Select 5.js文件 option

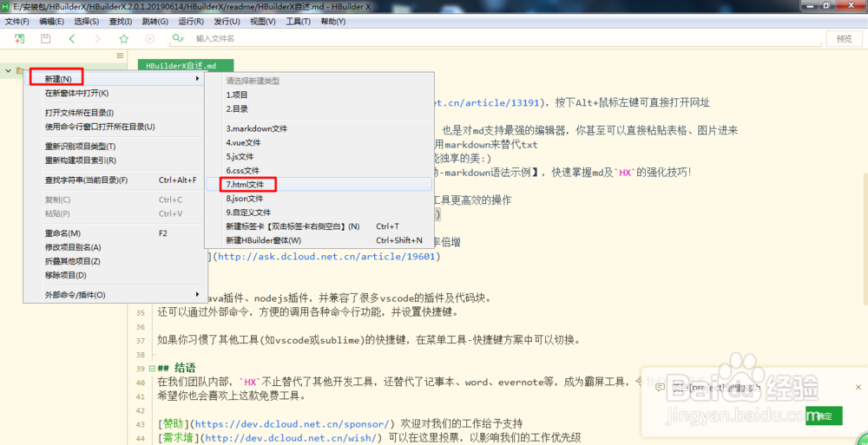tap(319, 157)
